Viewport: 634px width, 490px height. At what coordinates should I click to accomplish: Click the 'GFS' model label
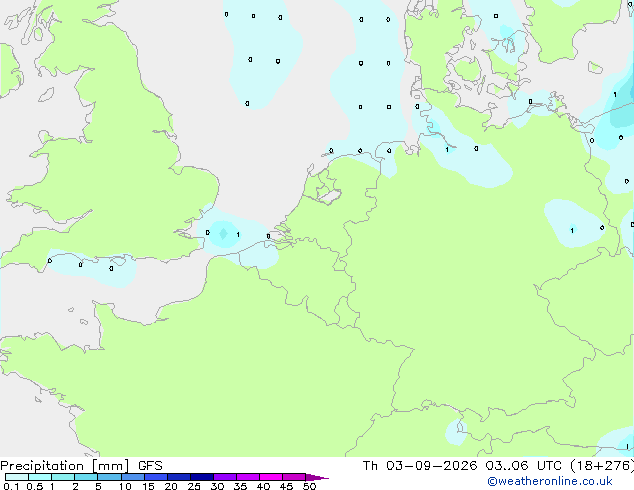(150, 466)
